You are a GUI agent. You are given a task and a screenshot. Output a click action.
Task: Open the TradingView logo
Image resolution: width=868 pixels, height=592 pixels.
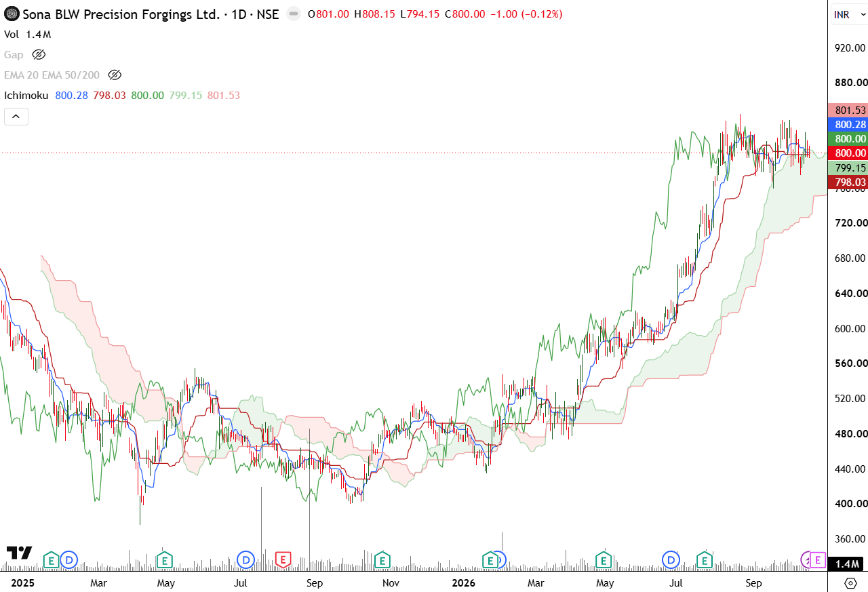[20, 553]
